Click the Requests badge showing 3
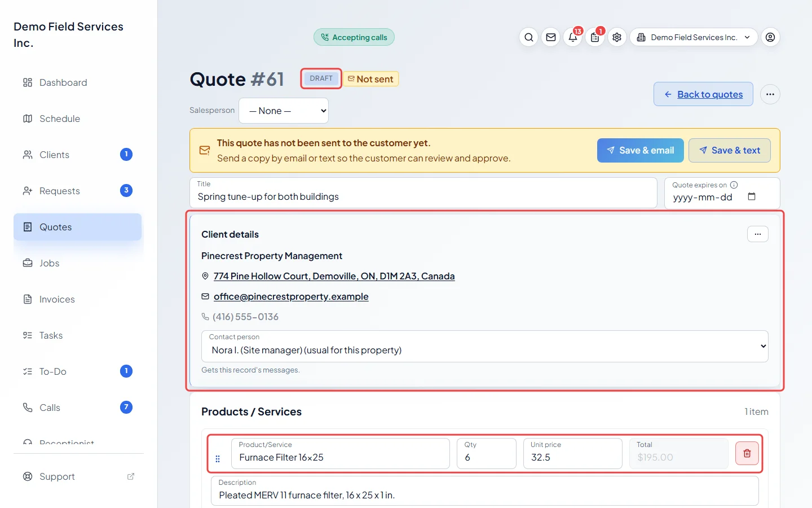 coord(126,190)
